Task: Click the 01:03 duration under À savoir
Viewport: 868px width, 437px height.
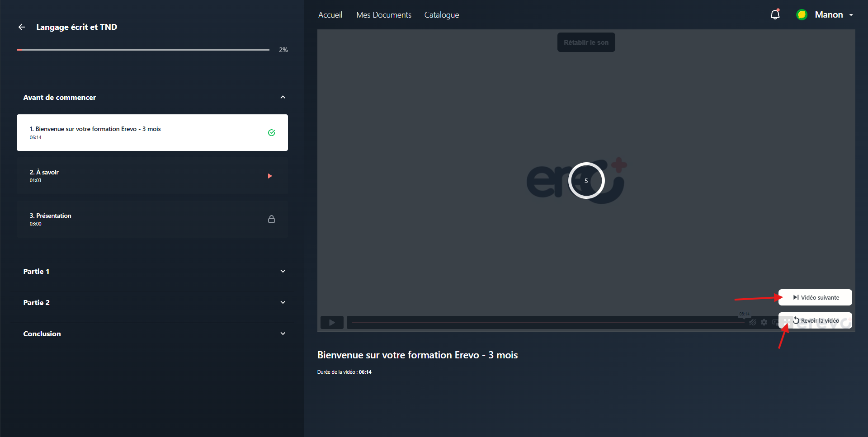Action: coord(35,180)
